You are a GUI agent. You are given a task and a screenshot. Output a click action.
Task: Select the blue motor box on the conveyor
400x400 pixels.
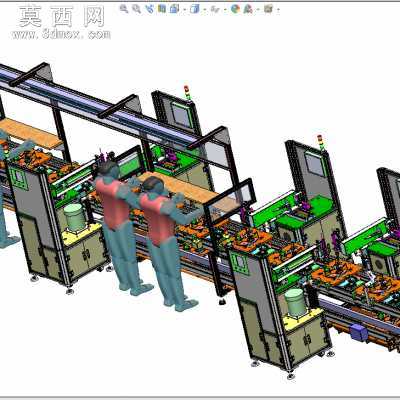(359, 332)
